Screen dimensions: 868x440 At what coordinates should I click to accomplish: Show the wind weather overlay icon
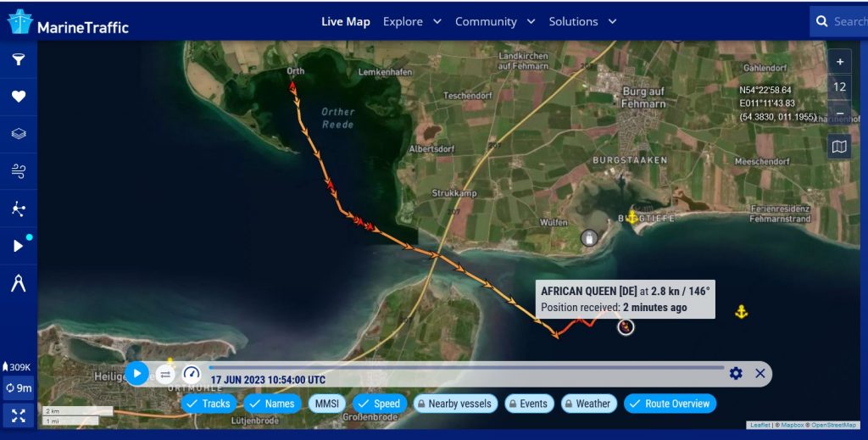pyautogui.click(x=18, y=171)
